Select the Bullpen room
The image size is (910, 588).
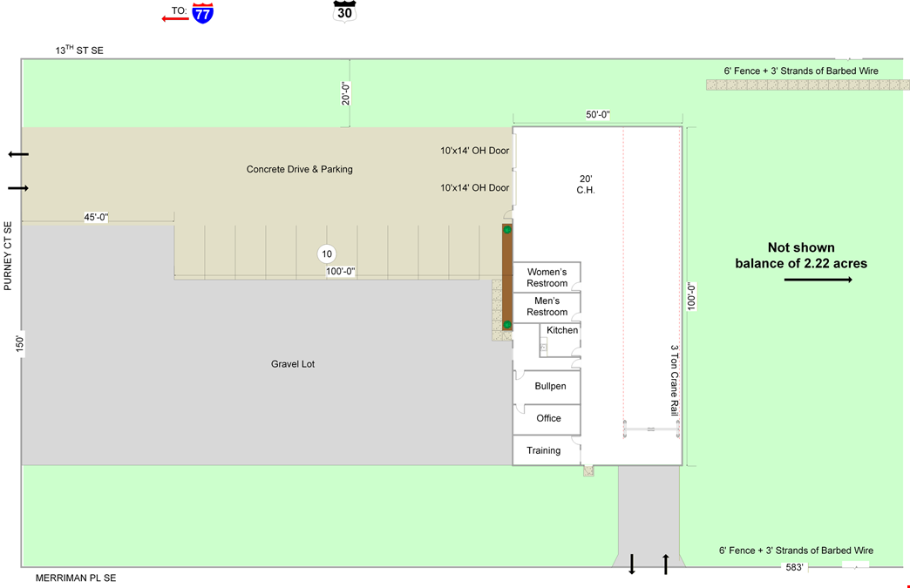[547, 387]
